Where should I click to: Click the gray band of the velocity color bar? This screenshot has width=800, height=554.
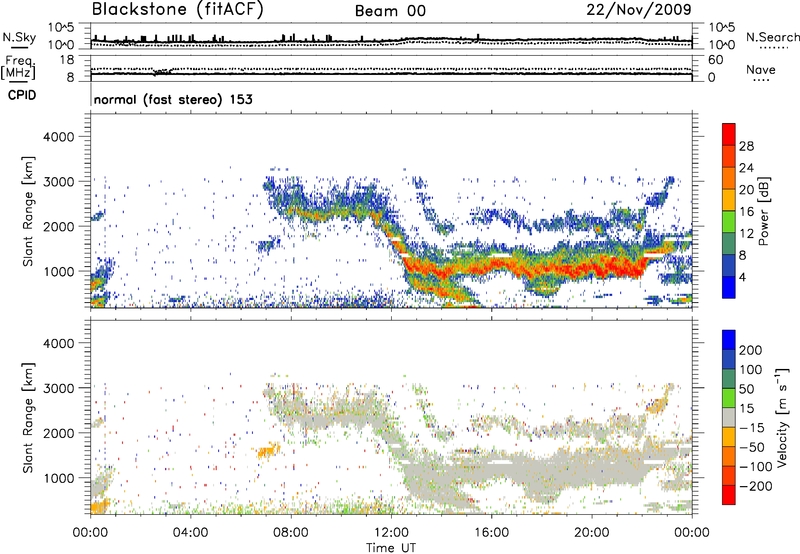729,418
